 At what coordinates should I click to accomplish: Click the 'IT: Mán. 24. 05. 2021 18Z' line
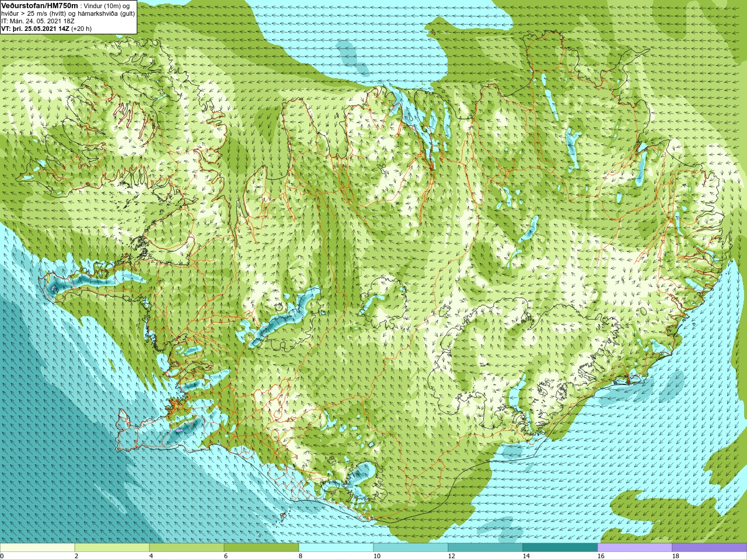(x=38, y=21)
